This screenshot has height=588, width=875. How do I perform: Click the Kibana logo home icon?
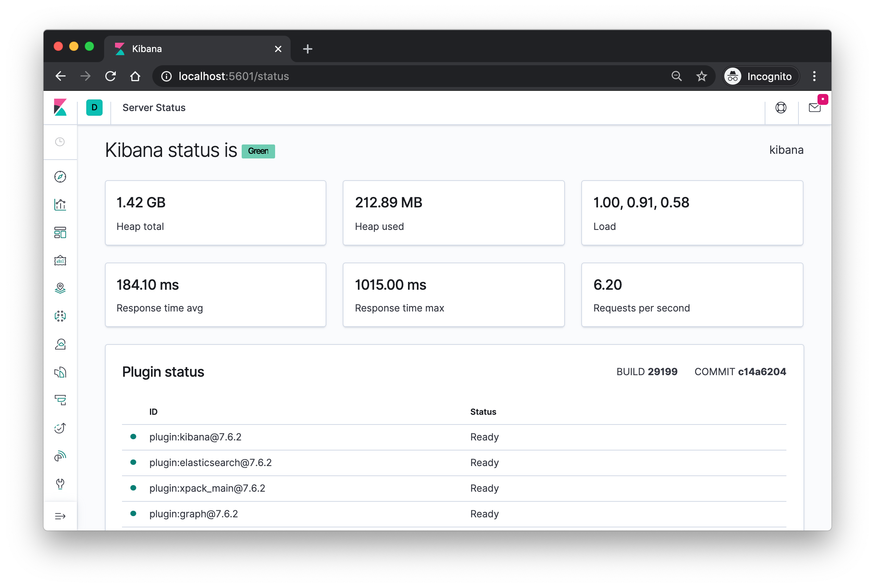pyautogui.click(x=60, y=108)
